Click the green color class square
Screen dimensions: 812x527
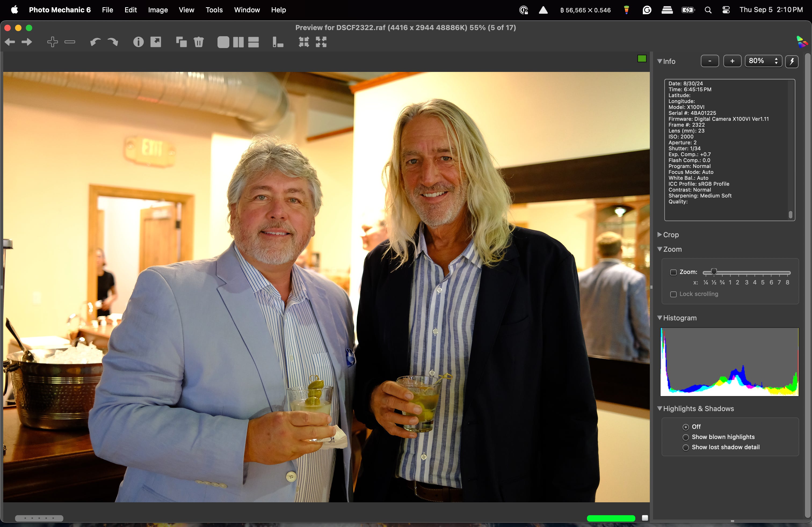coord(642,59)
